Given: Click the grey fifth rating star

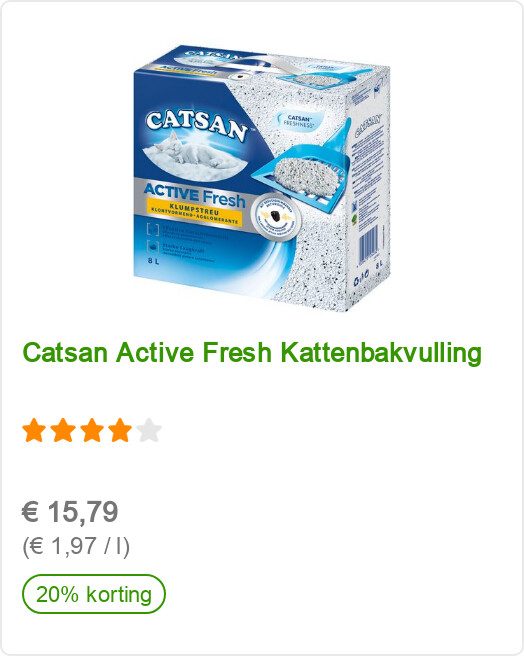Looking at the screenshot, I should pos(149,430).
